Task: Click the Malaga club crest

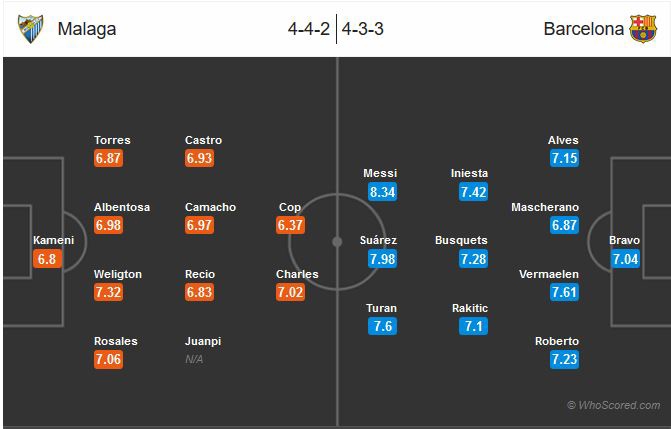Action: (31, 28)
